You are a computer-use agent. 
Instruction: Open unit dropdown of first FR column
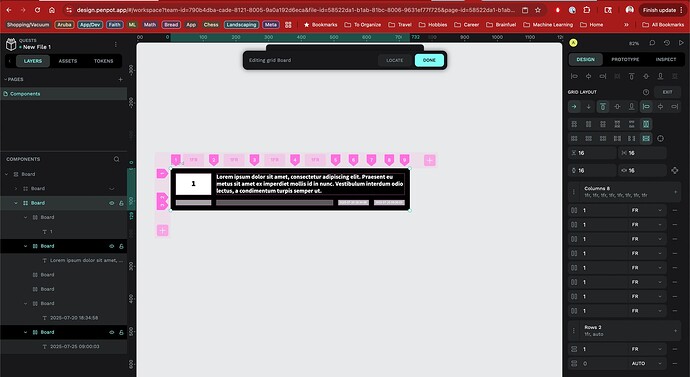(647, 210)
